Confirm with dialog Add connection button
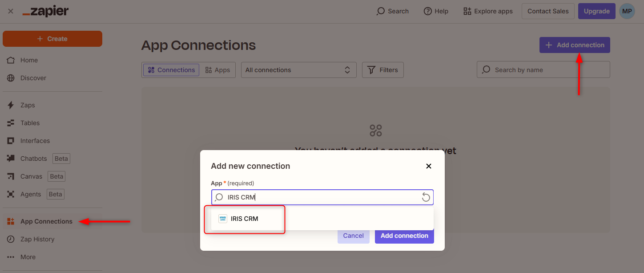Image resolution: width=644 pixels, height=273 pixels. point(404,236)
